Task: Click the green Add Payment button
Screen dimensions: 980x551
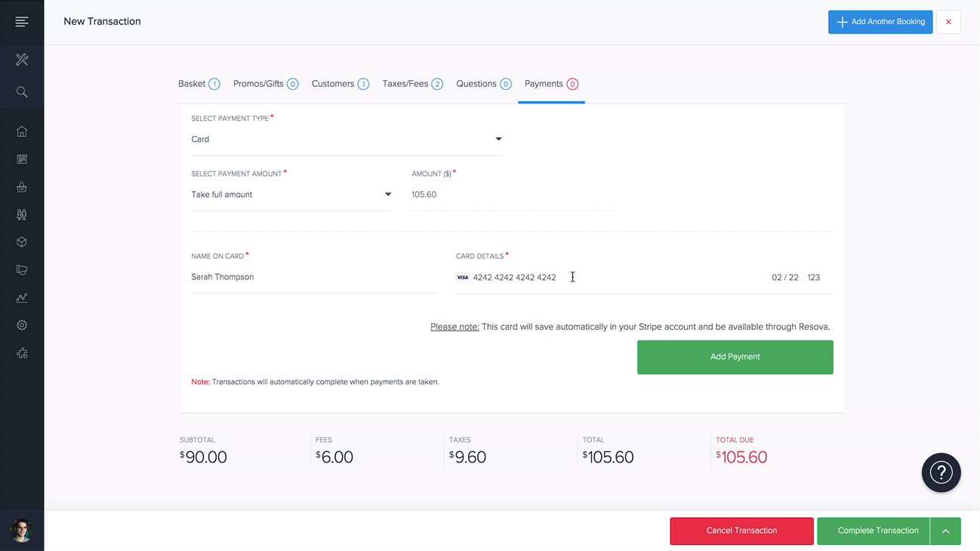Action: [x=735, y=356]
